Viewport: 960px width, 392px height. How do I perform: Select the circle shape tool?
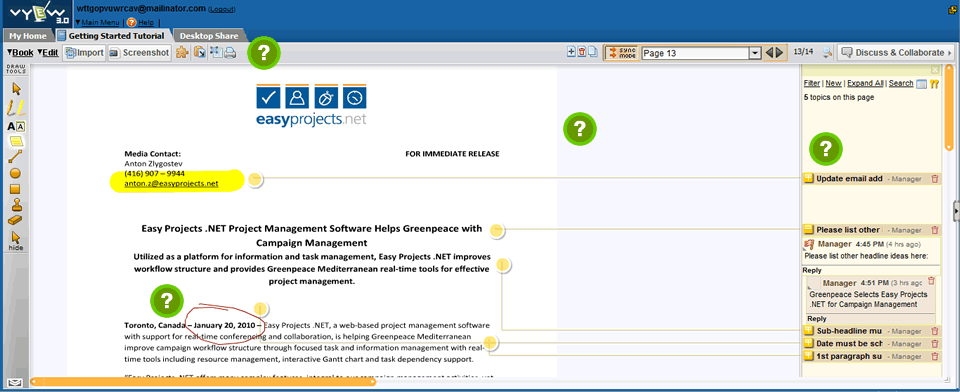pos(16,174)
